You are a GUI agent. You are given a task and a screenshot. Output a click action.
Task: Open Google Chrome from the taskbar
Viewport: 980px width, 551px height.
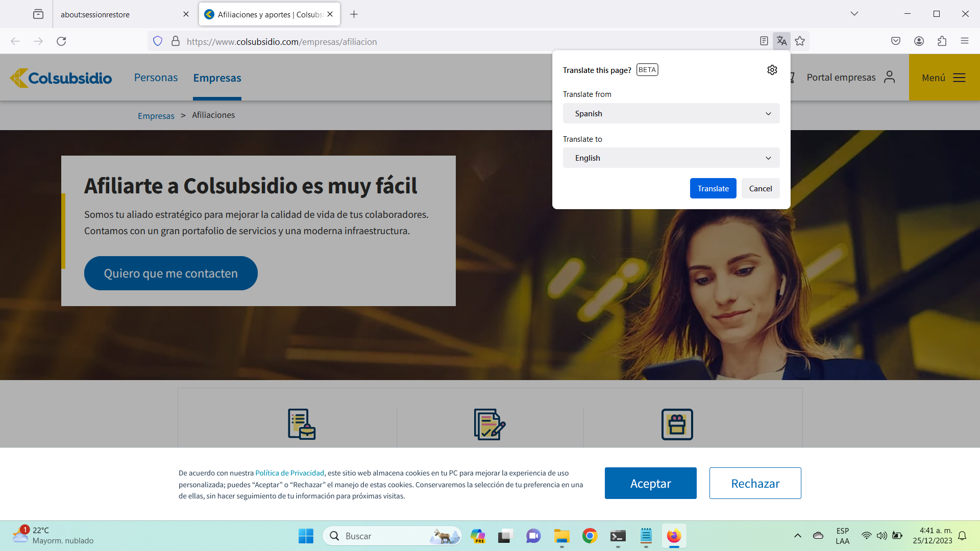[590, 536]
